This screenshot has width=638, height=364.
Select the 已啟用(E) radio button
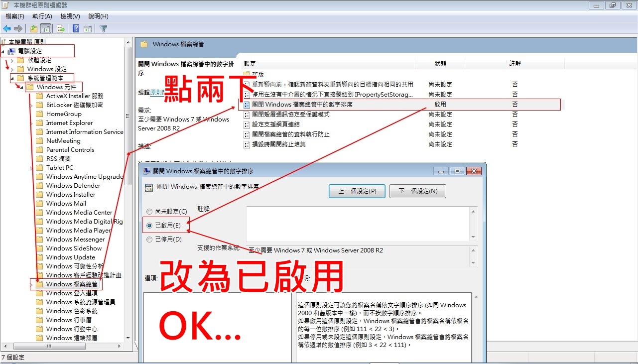(x=149, y=226)
